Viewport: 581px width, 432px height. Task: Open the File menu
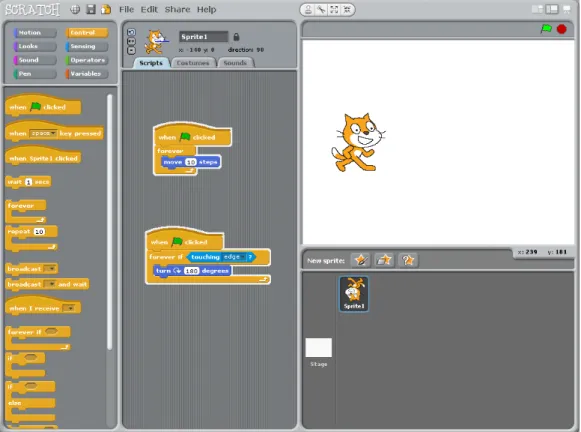[126, 10]
